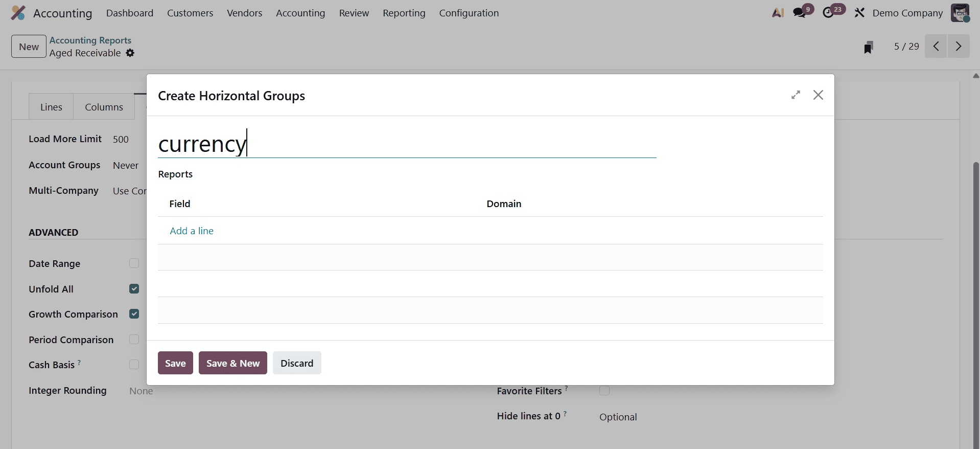
Task: Expand the Configuration menu
Action: (x=469, y=13)
